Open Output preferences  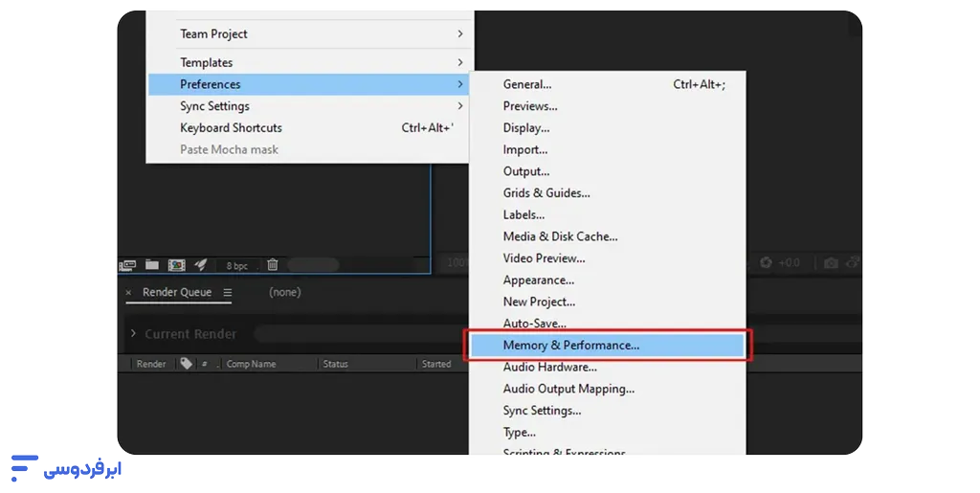608,171
